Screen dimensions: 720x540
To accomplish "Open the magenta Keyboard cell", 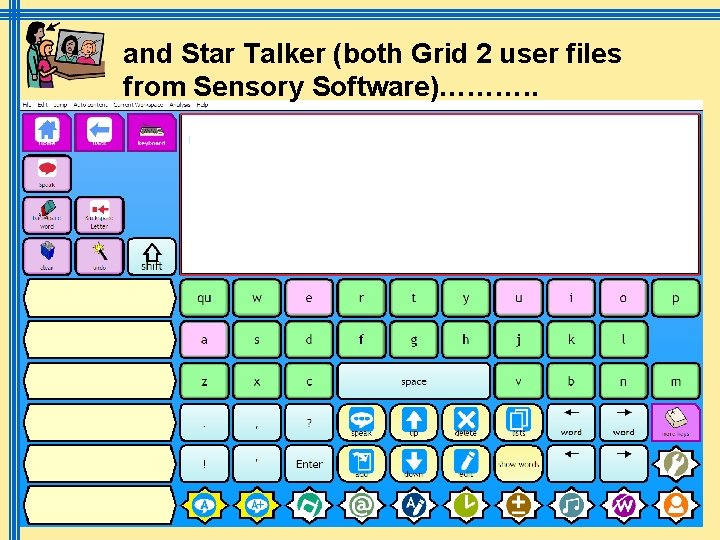I will 152,132.
